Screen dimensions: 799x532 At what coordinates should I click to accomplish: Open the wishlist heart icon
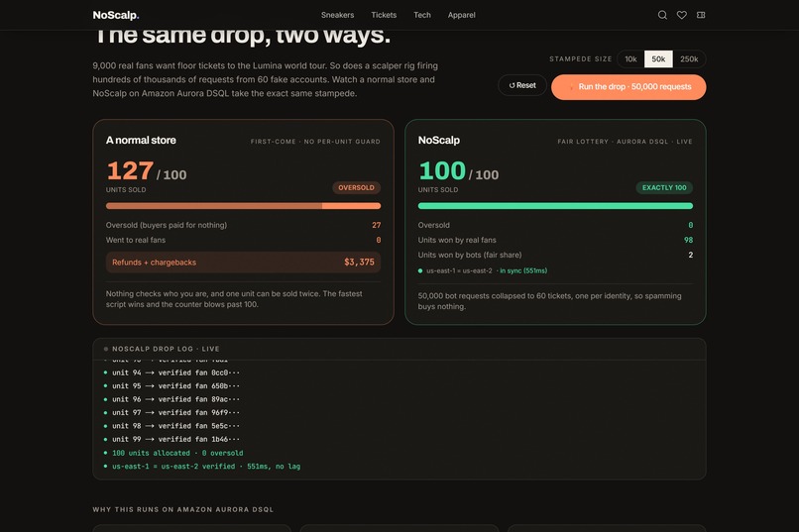pyautogui.click(x=681, y=15)
